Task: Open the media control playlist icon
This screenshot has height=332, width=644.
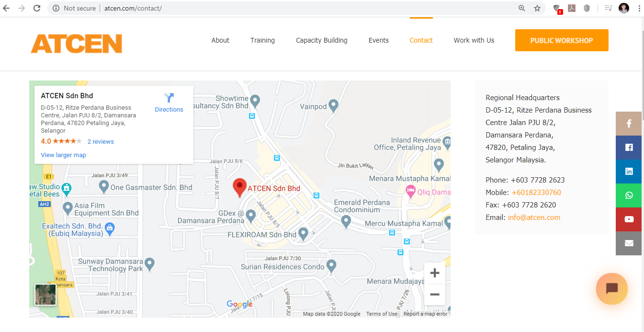Action: [608, 8]
